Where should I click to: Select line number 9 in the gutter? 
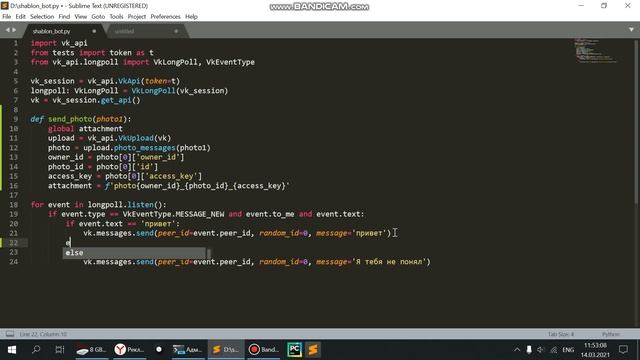click(16, 119)
